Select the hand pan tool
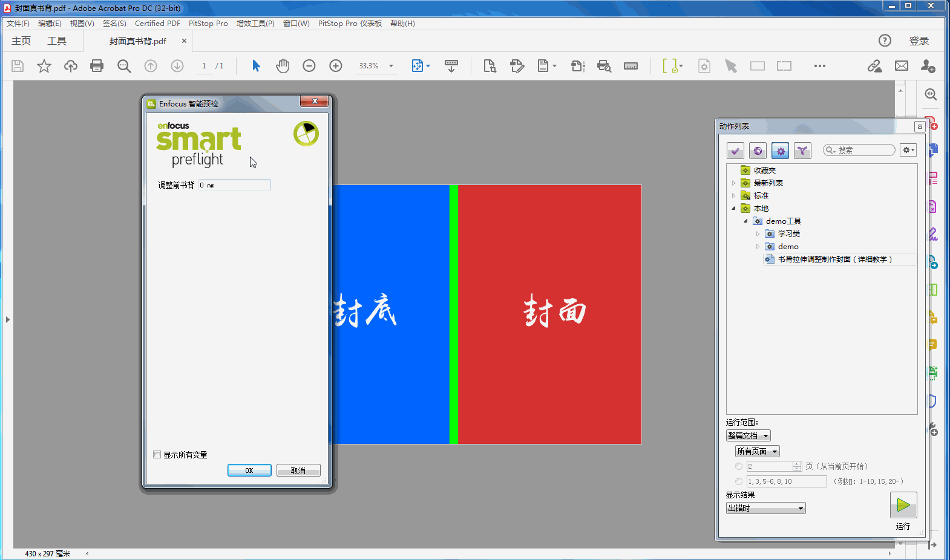This screenshot has width=950, height=560. pos(283,66)
